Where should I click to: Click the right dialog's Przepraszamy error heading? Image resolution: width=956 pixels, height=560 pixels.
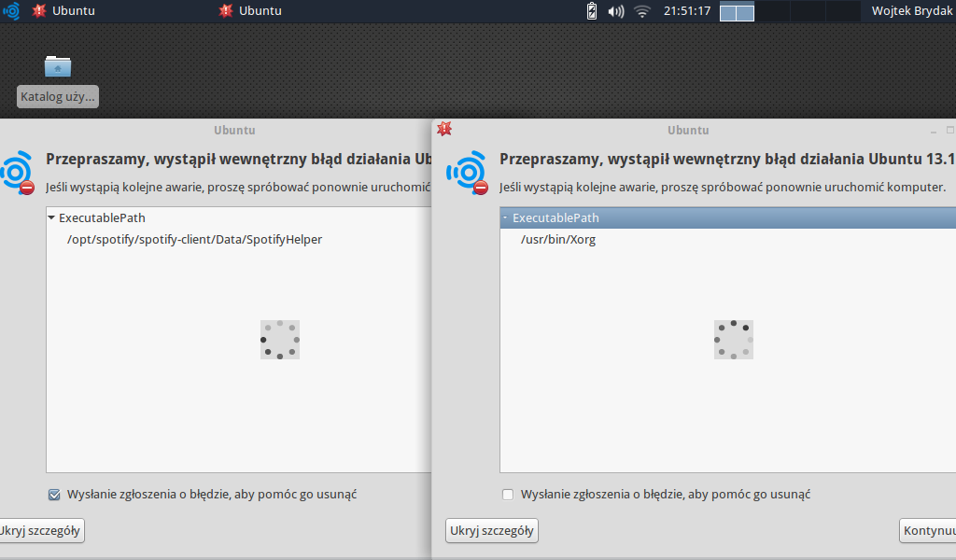pyautogui.click(x=727, y=159)
